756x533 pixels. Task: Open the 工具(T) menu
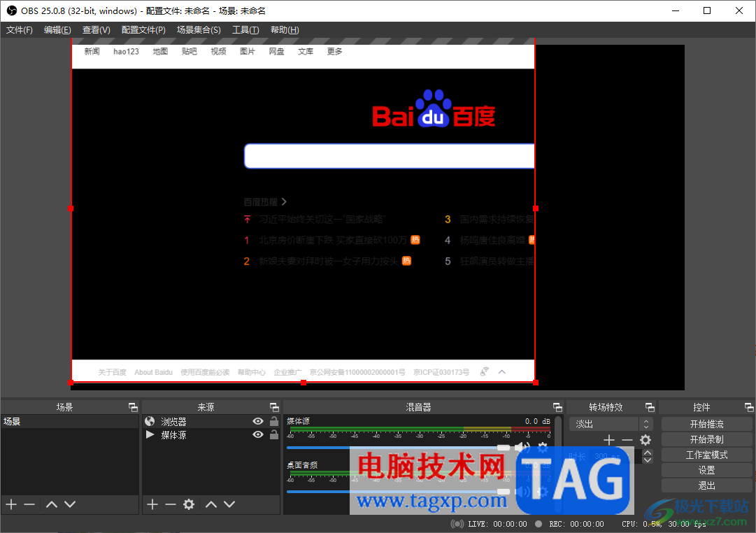point(245,30)
